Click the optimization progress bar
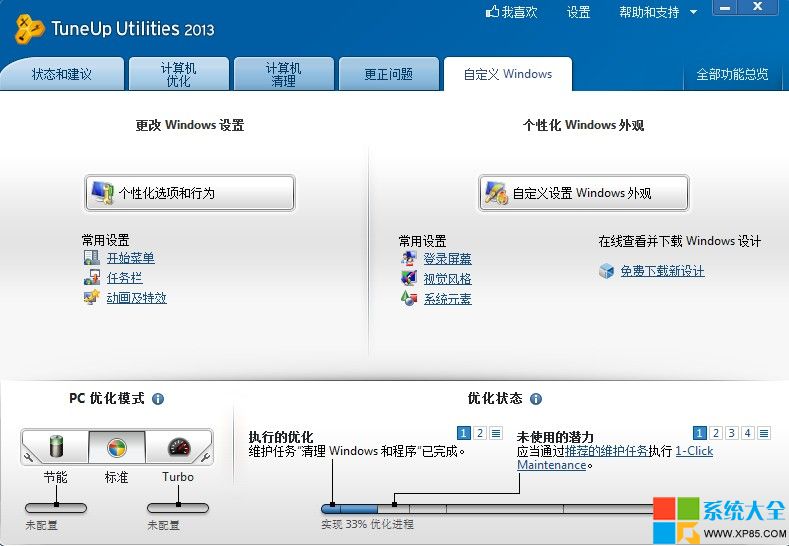This screenshot has height=546, width=789. click(x=487, y=509)
